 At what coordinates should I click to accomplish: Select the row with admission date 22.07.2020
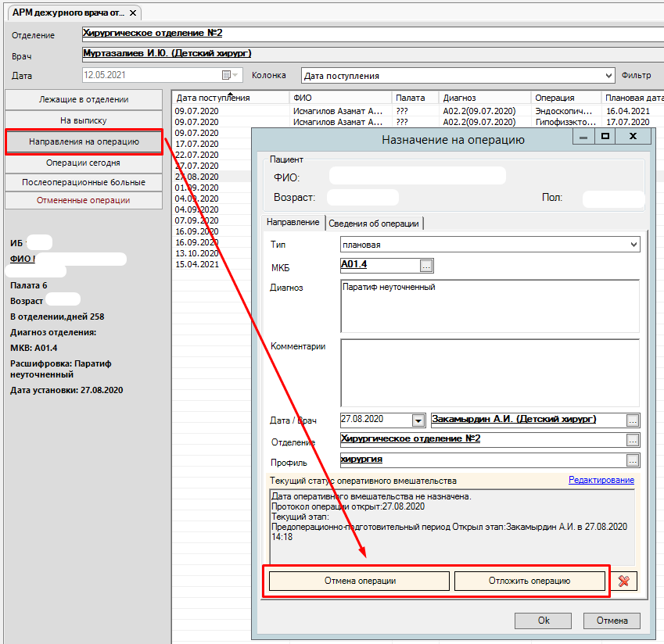197,155
